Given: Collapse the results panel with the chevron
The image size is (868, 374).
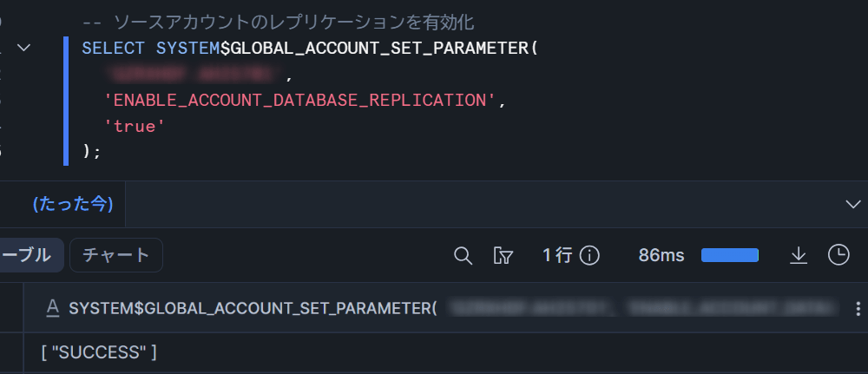Looking at the screenshot, I should [852, 204].
